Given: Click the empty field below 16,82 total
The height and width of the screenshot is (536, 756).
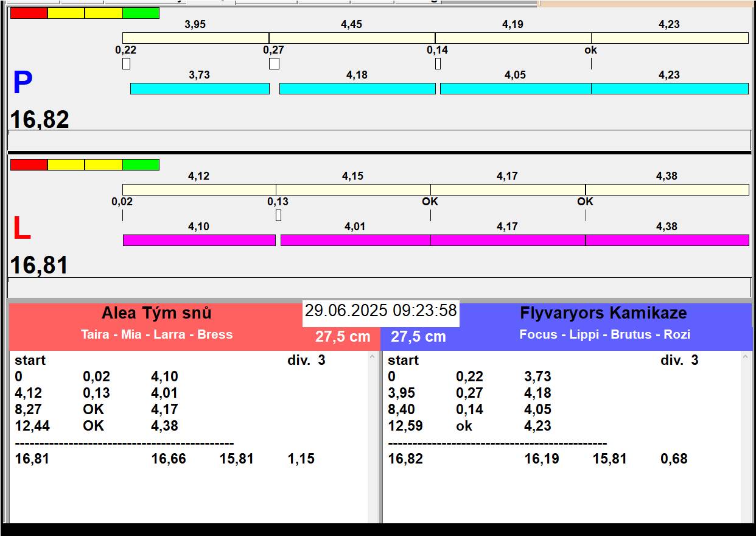Looking at the screenshot, I should [x=379, y=139].
